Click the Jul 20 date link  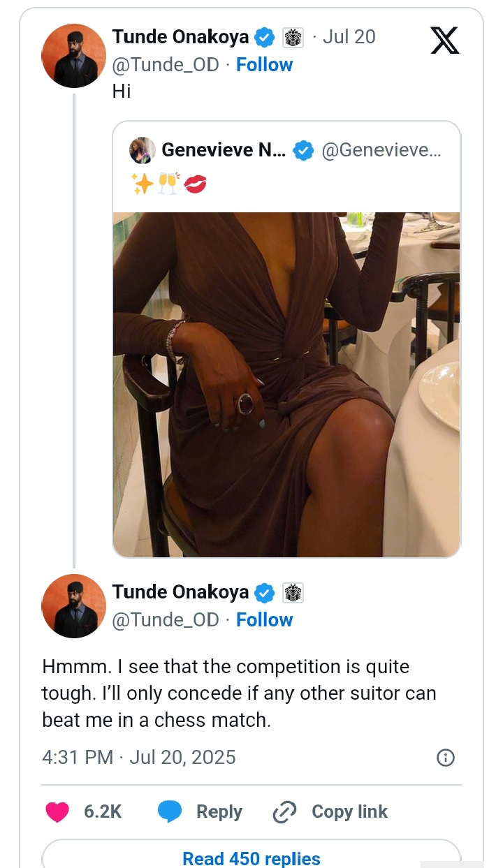pyautogui.click(x=349, y=37)
